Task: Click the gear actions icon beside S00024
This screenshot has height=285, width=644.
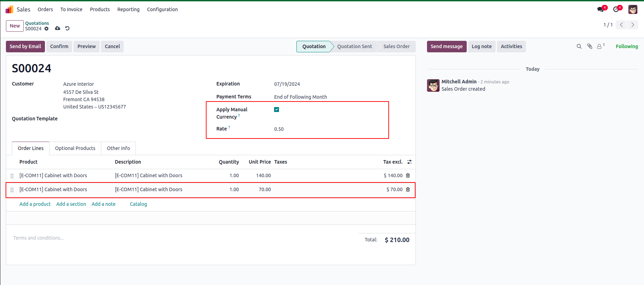Action: click(x=46, y=29)
